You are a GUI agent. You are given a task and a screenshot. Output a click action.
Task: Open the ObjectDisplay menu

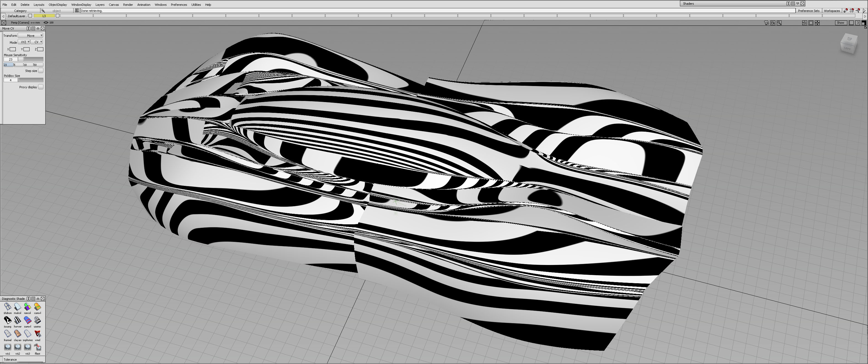click(x=58, y=5)
